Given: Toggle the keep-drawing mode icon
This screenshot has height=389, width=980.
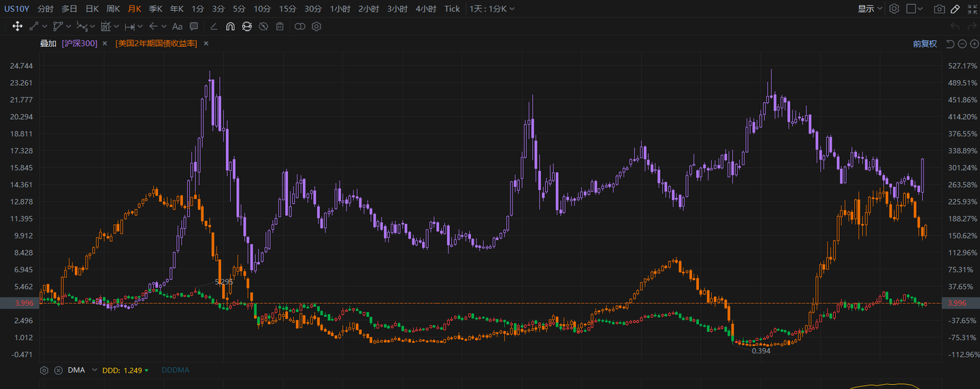Looking at the screenshot, I should pos(247,27).
